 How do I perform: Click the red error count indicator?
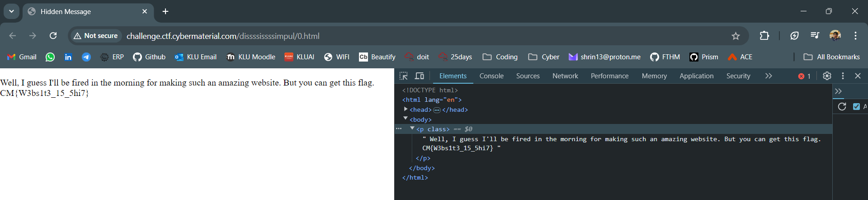coord(804,76)
